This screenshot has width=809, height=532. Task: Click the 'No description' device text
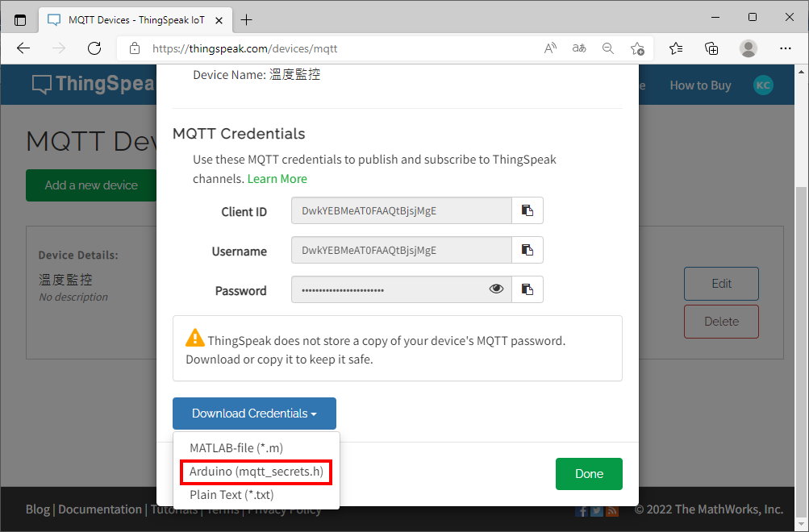pyautogui.click(x=73, y=297)
